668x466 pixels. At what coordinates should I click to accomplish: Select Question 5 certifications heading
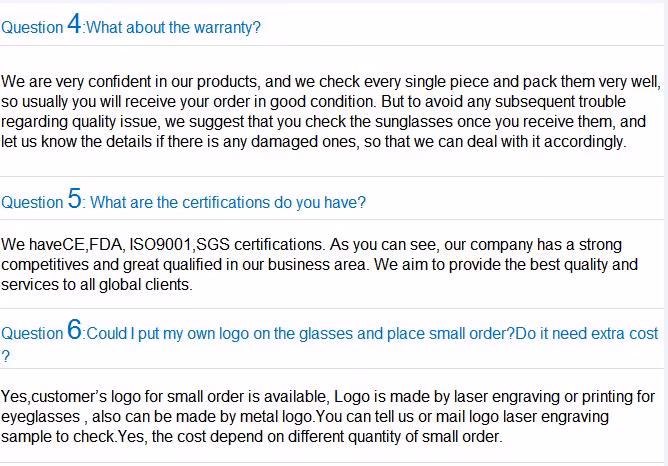pos(183,199)
